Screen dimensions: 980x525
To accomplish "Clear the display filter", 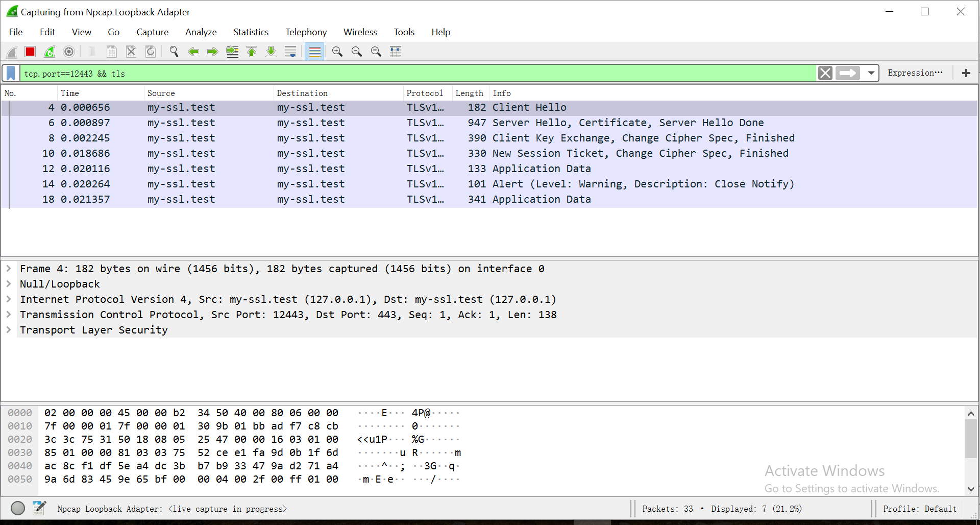I will [825, 73].
